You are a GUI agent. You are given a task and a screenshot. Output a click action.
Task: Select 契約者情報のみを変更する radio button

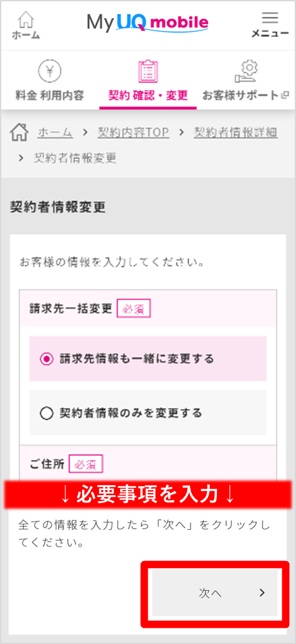[47, 413]
